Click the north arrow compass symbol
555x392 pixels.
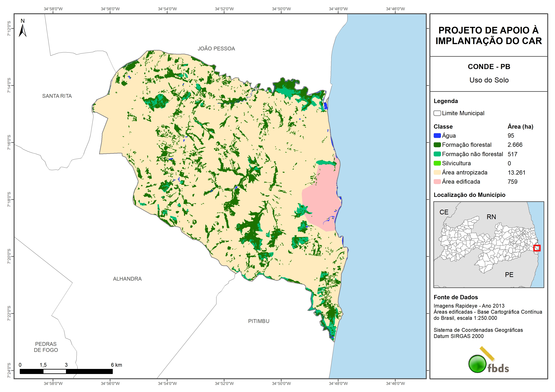tap(22, 30)
